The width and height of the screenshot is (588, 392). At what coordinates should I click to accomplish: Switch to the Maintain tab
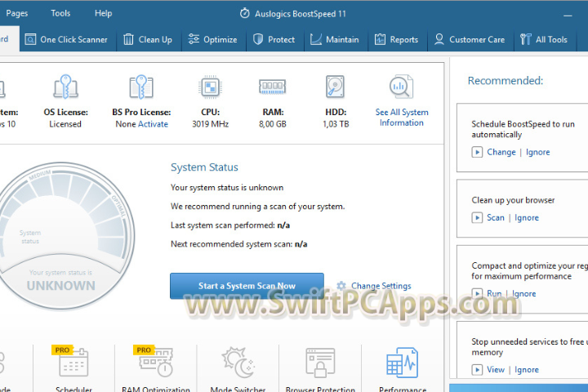335,39
